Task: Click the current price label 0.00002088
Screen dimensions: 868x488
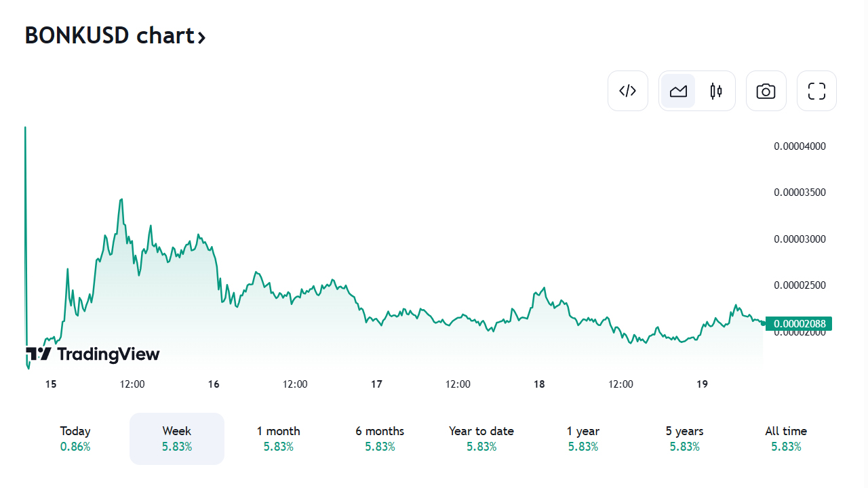Action: click(800, 323)
